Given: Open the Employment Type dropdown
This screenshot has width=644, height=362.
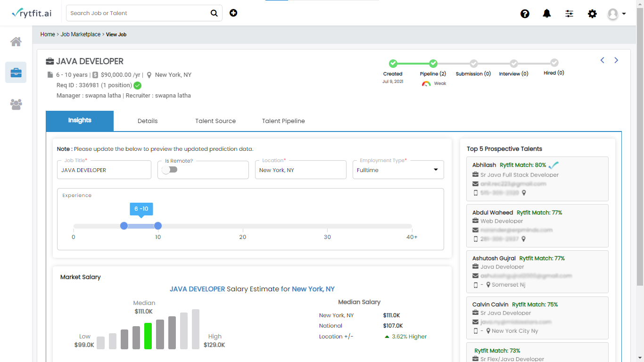Looking at the screenshot, I should pos(398,170).
